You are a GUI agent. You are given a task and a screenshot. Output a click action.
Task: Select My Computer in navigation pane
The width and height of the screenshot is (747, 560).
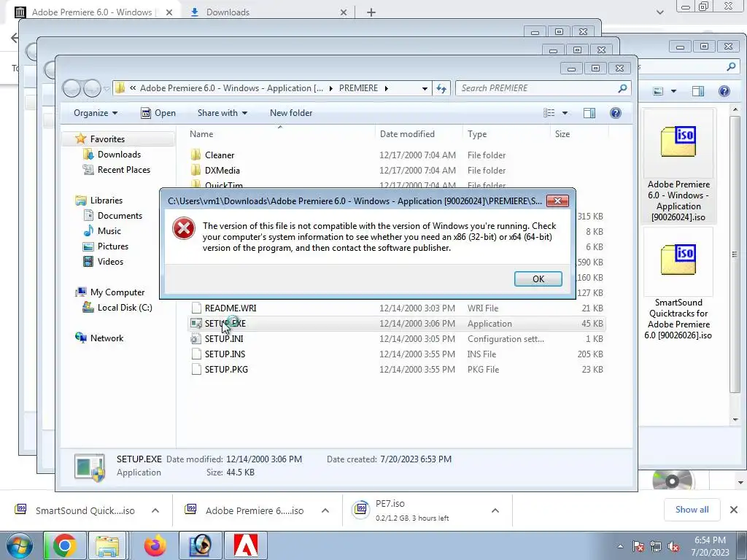click(x=117, y=292)
